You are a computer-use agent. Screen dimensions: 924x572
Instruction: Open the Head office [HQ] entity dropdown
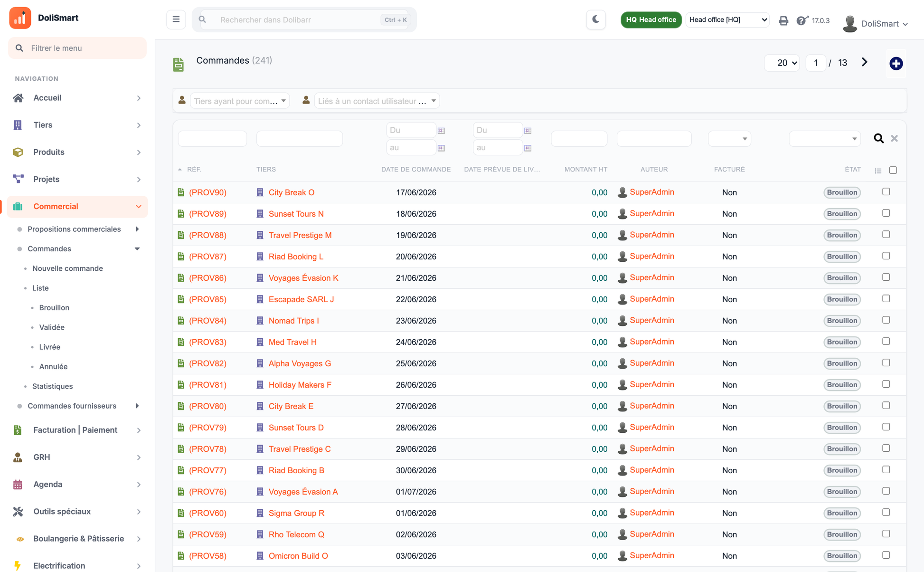(x=727, y=19)
